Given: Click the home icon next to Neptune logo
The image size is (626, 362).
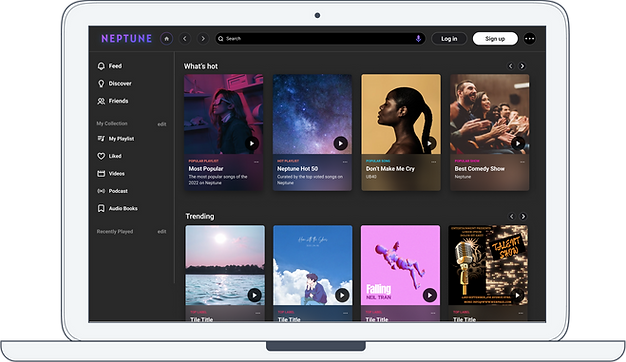Looking at the screenshot, I should (x=166, y=39).
